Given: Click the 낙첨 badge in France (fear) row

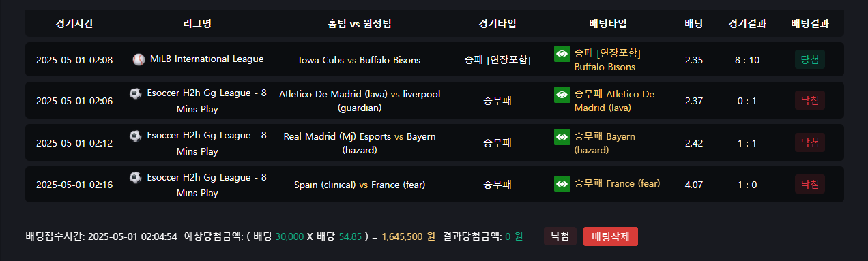Looking at the screenshot, I should coord(810,184).
